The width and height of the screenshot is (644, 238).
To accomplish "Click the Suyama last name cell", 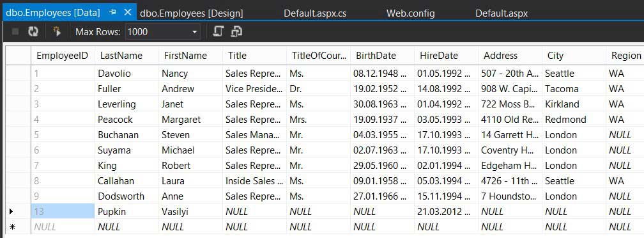I will (x=127, y=150).
